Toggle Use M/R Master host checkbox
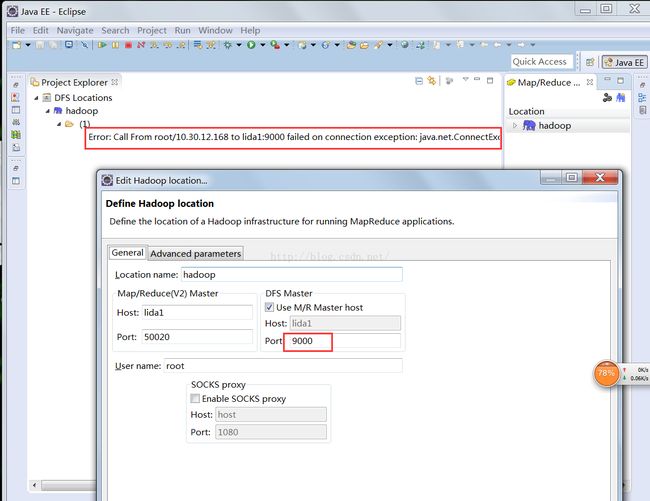The width and height of the screenshot is (650, 501). click(269, 307)
